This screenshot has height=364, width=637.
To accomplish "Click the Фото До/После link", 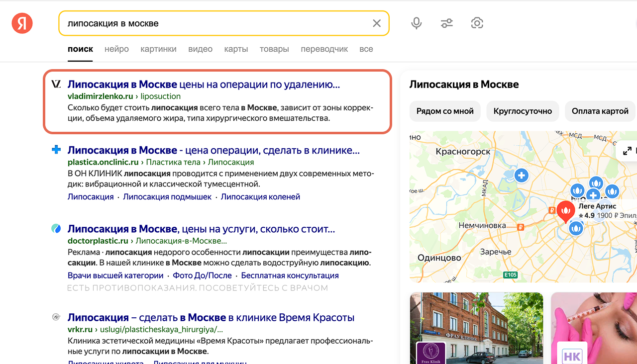I will tap(202, 275).
